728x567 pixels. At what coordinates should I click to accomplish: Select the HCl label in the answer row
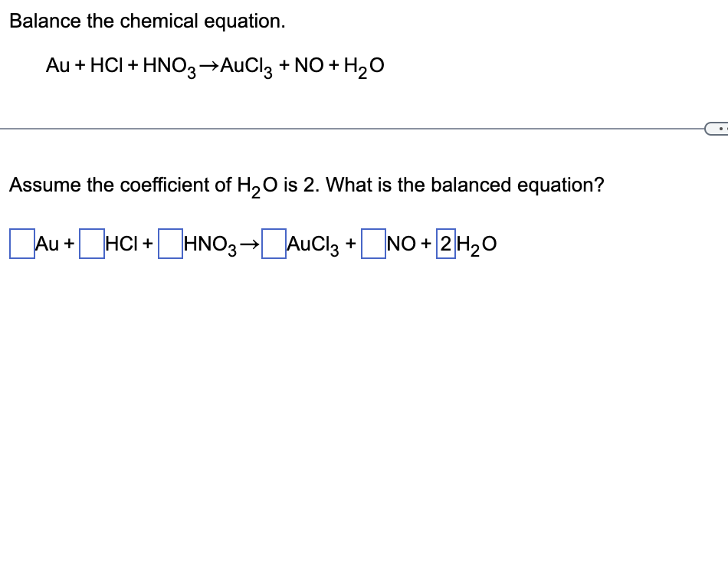tap(121, 244)
